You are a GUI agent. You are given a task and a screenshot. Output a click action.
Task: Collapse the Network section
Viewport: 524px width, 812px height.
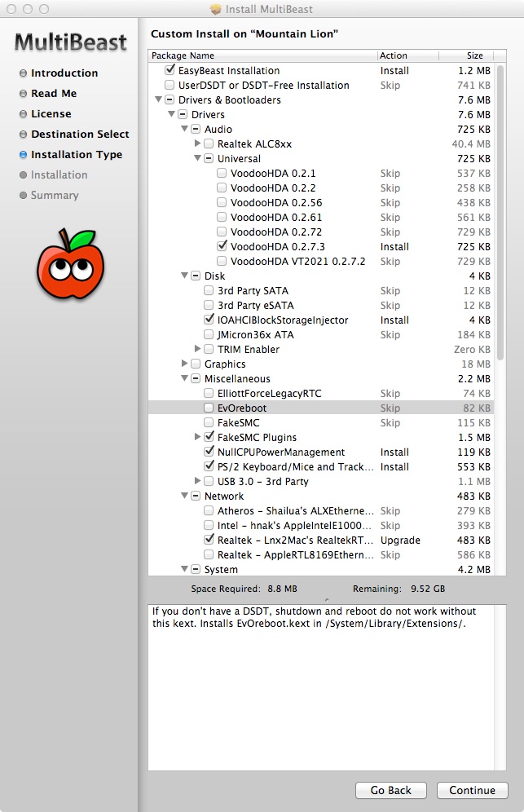184,496
